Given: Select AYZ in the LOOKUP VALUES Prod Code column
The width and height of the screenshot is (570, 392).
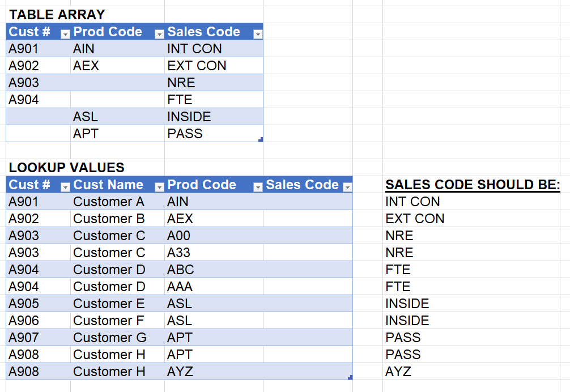Looking at the screenshot, I should click(214, 372).
